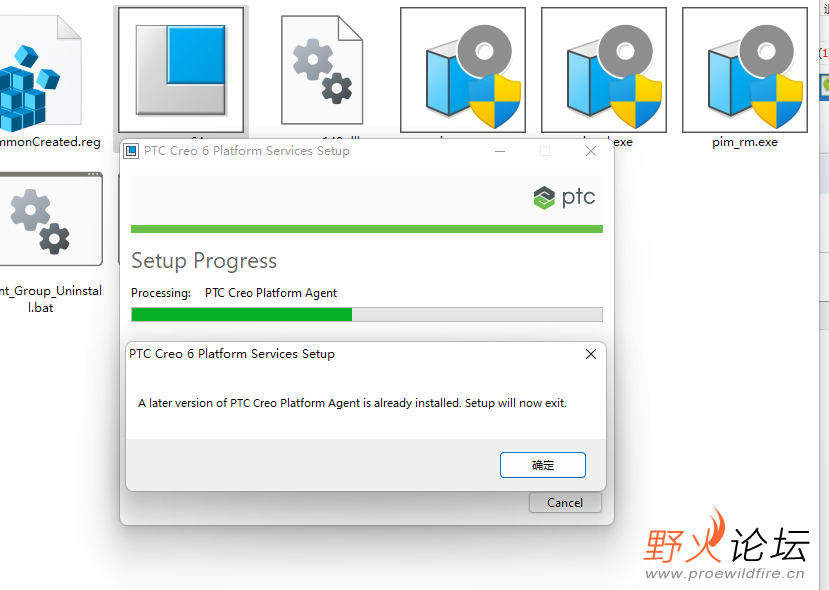Select the Group_Uninstall.bat batch file icon

point(51,219)
